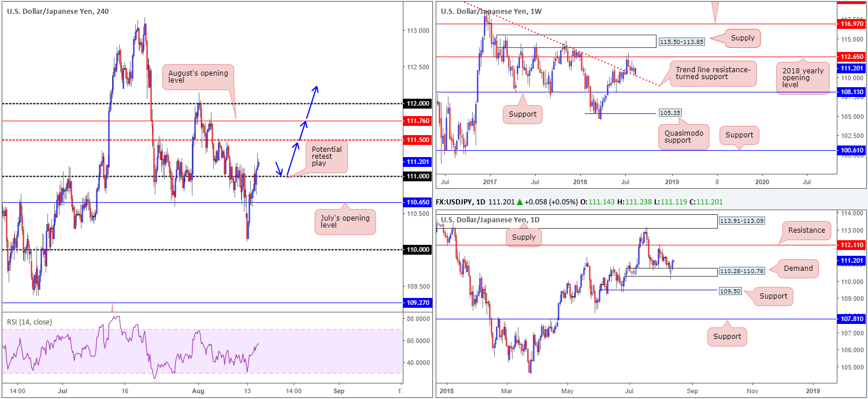The image size is (868, 399).
Task: Click the '2017' date on the weekly time axis
Action: click(489, 181)
